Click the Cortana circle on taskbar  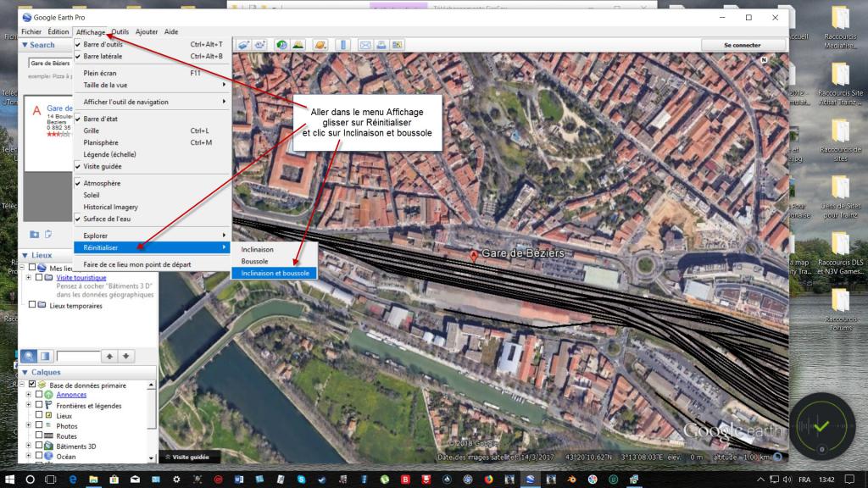point(30,480)
